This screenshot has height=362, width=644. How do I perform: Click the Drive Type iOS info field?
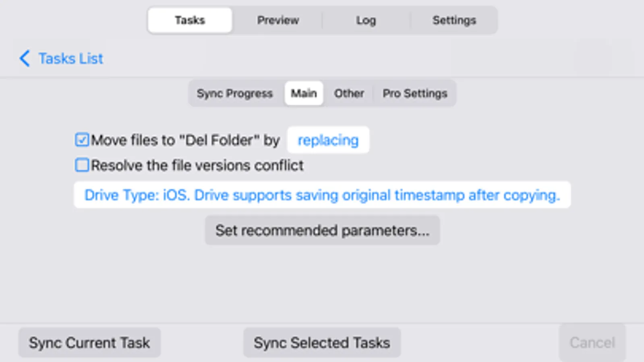(322, 195)
